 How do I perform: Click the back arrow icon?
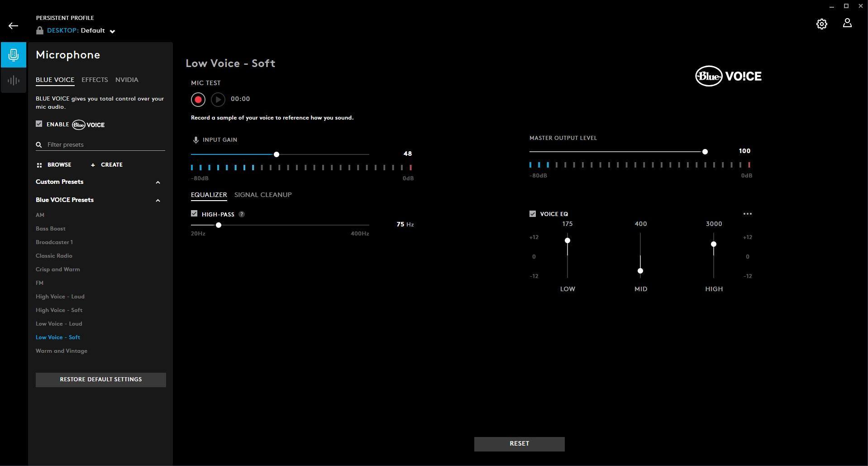click(x=13, y=26)
